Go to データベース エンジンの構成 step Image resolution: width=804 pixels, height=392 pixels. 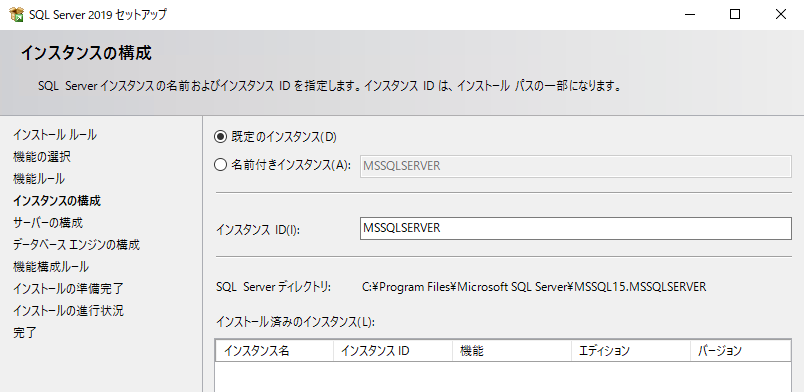point(76,245)
